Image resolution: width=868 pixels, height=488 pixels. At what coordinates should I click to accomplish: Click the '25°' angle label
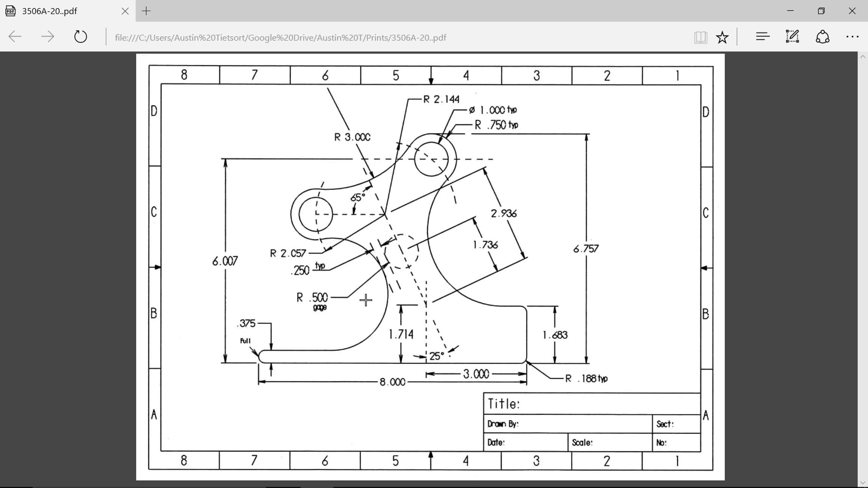tap(437, 356)
